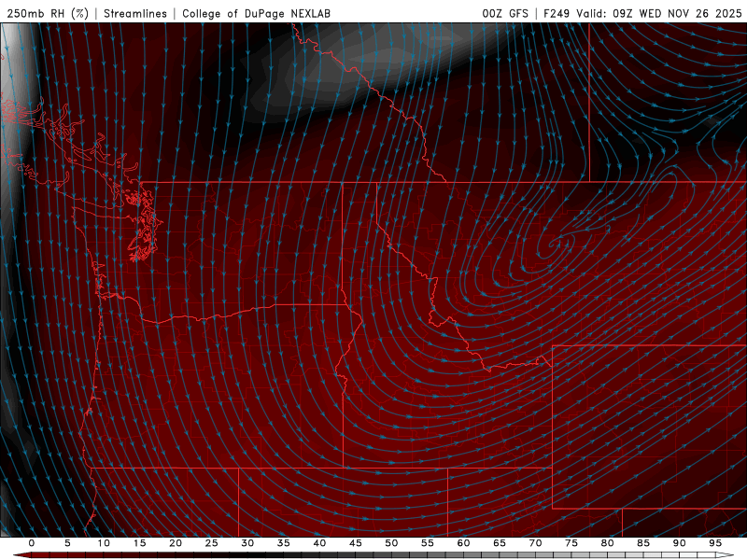Click the colorbar value label 60
This screenshot has width=747, height=560.
click(463, 543)
